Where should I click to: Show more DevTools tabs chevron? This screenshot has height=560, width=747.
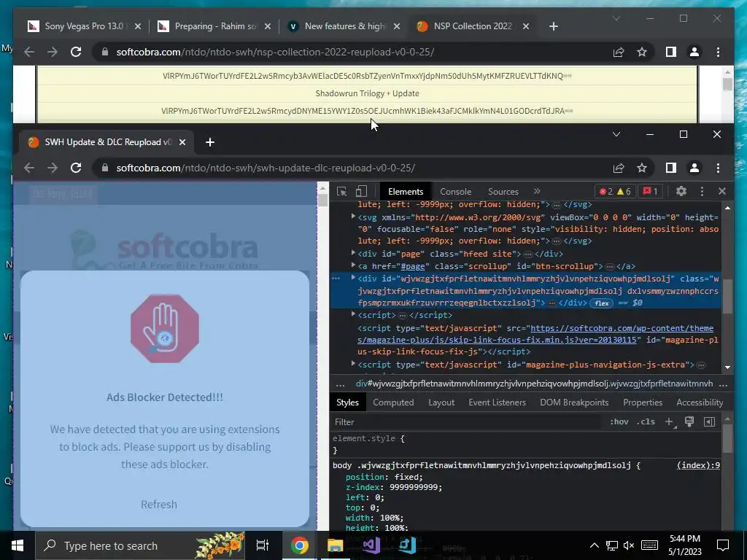[x=537, y=191]
